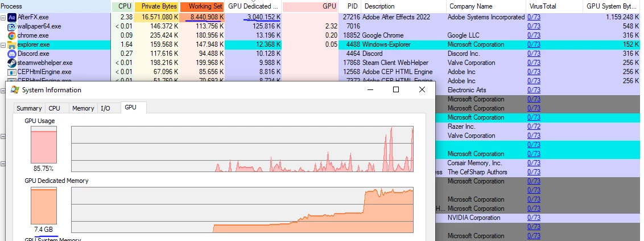Click the wallpaper64.exe process icon
Image resolution: width=644 pixels, height=241 pixels.
point(12,26)
